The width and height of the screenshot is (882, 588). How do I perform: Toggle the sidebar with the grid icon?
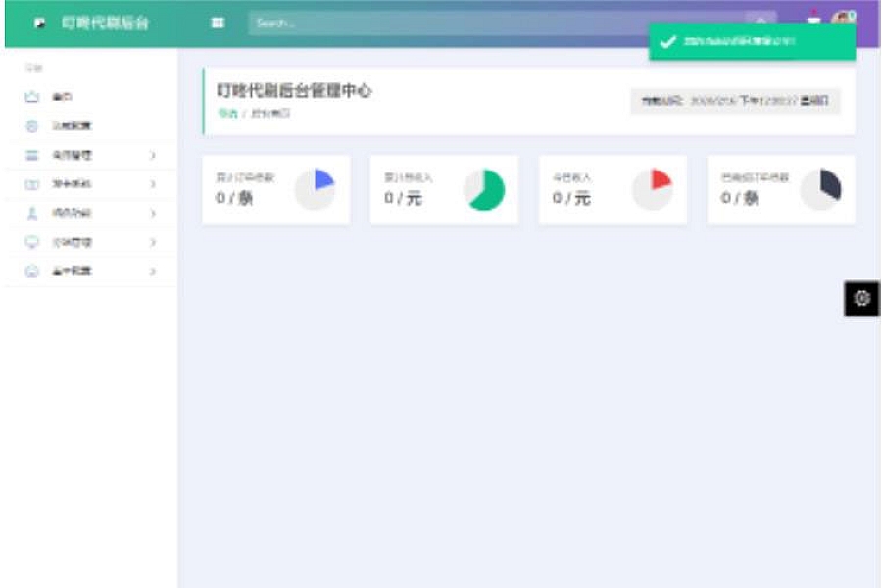coord(218,24)
